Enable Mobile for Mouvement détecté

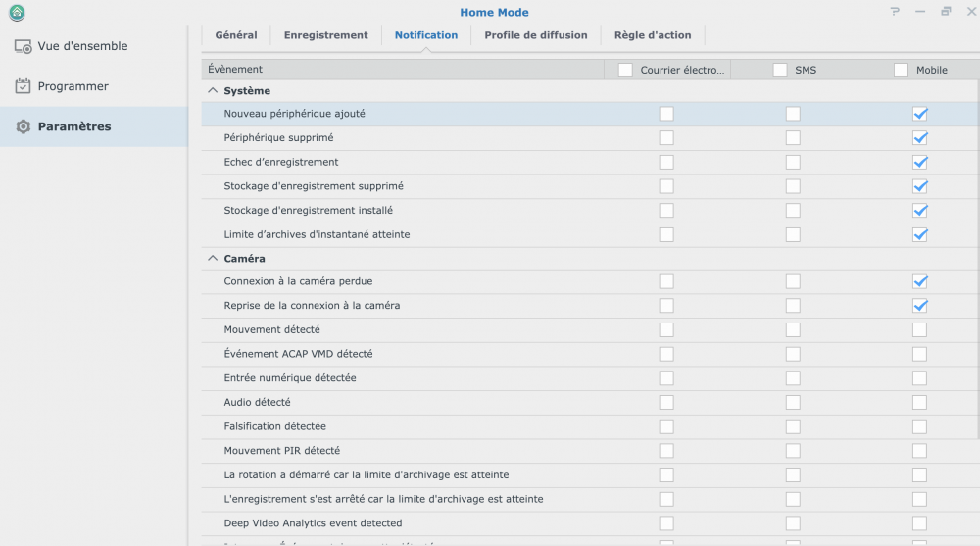pyautogui.click(x=919, y=330)
